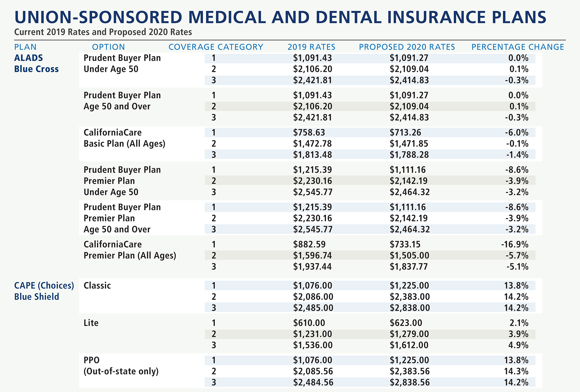The height and width of the screenshot is (392, 580).
Task: Click the 2019 RATES column header
Action: (x=311, y=47)
